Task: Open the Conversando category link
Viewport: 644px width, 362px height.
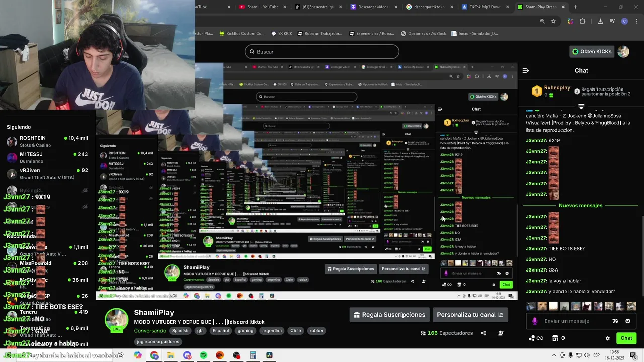Action: pyautogui.click(x=150, y=331)
